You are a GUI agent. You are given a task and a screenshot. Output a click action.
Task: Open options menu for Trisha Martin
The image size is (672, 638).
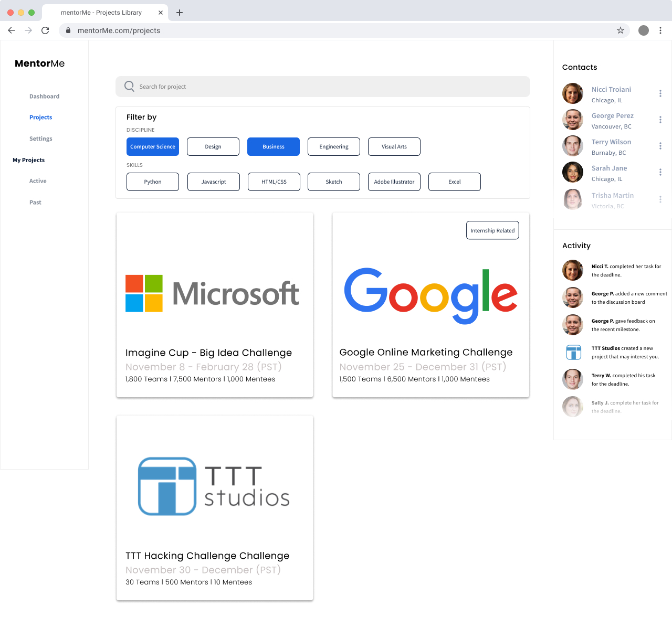(660, 199)
